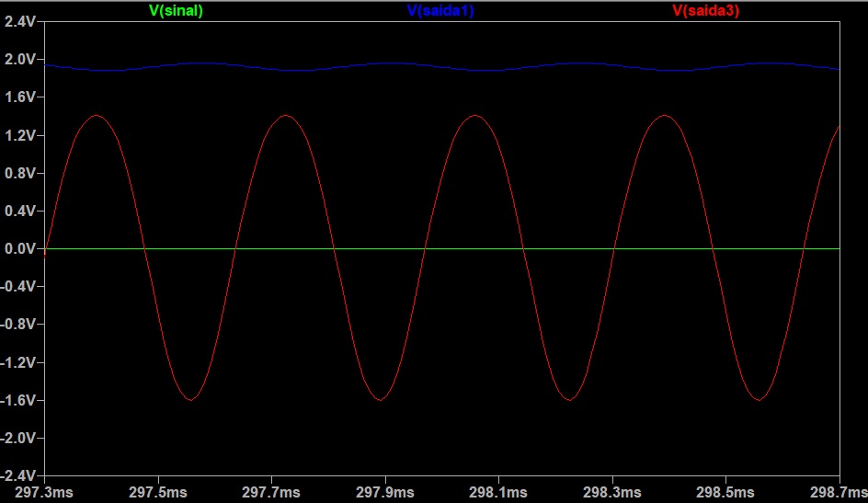Click the -1.2V vertical axis label
Image resolution: width=868 pixels, height=503 pixels.
point(17,362)
